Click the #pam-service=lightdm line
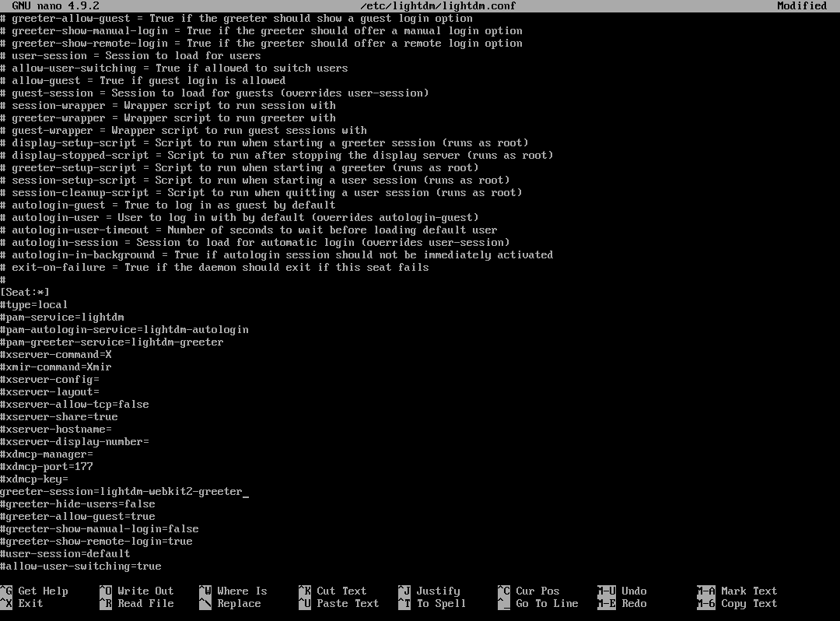This screenshot has width=840, height=621. pyautogui.click(x=62, y=317)
